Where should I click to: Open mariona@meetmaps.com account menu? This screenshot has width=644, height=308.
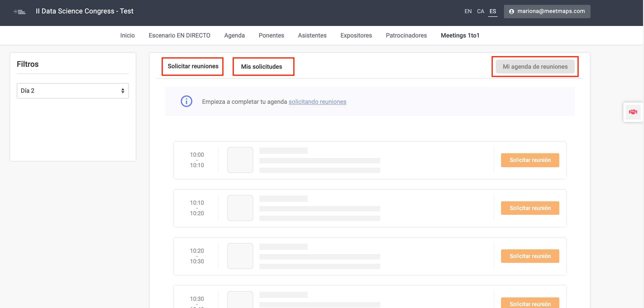click(x=551, y=11)
